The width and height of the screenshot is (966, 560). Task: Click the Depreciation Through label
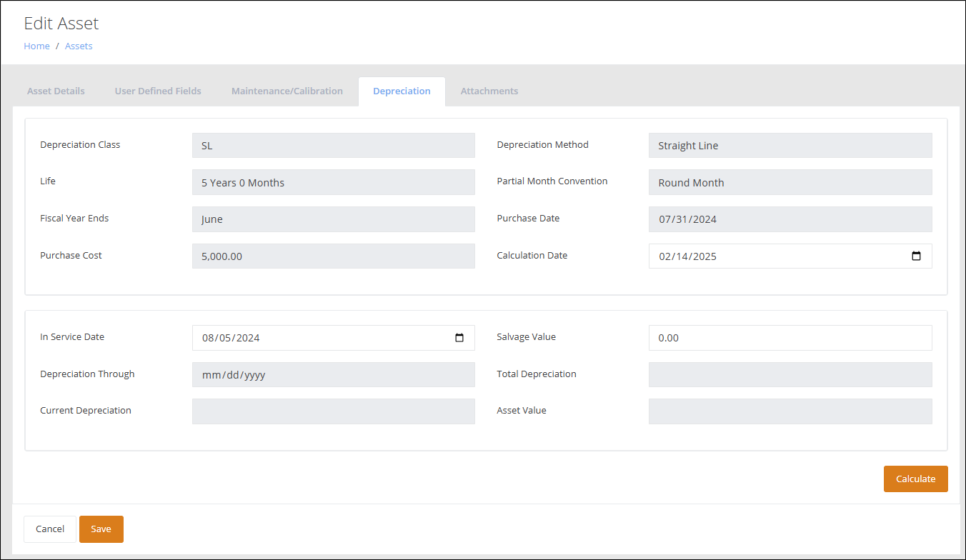(x=87, y=374)
